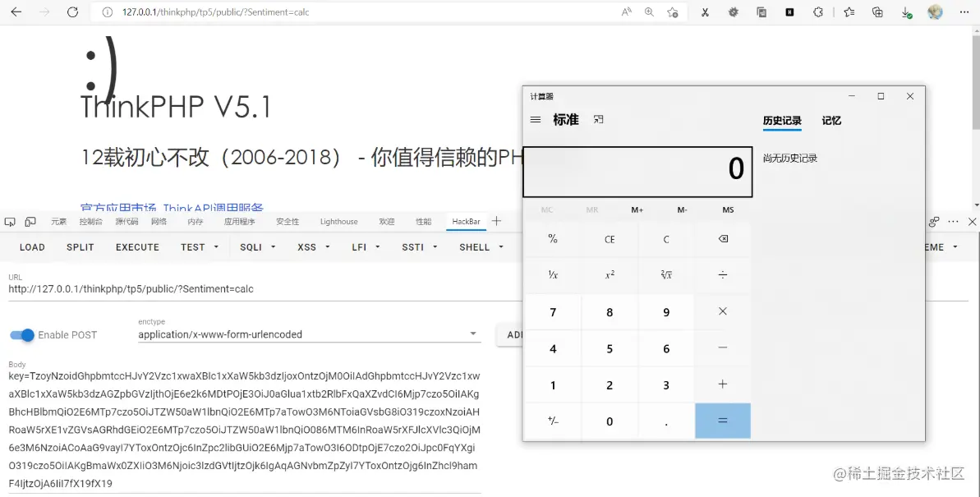
Task: Switch to the Lighthouse DevTools tab
Action: (x=338, y=221)
